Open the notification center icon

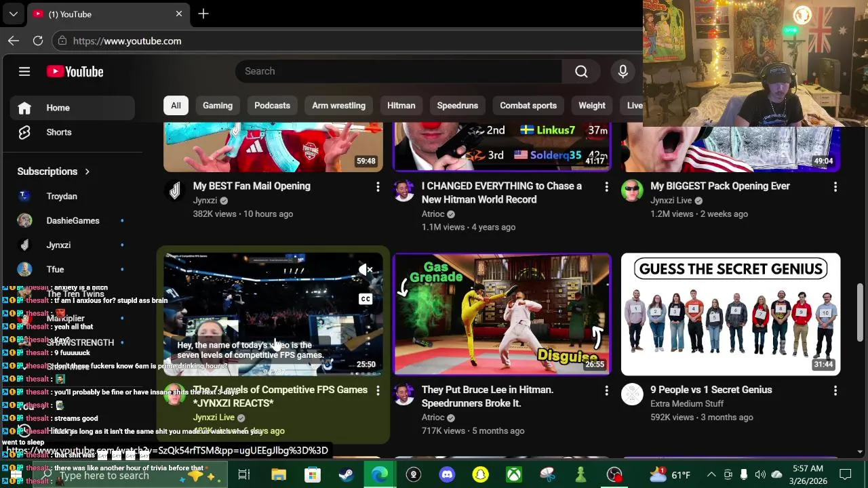846,474
